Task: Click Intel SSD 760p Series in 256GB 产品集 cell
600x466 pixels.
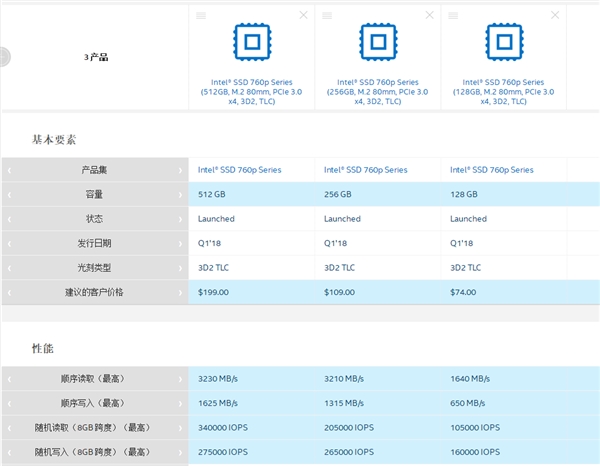Action: pyautogui.click(x=365, y=170)
